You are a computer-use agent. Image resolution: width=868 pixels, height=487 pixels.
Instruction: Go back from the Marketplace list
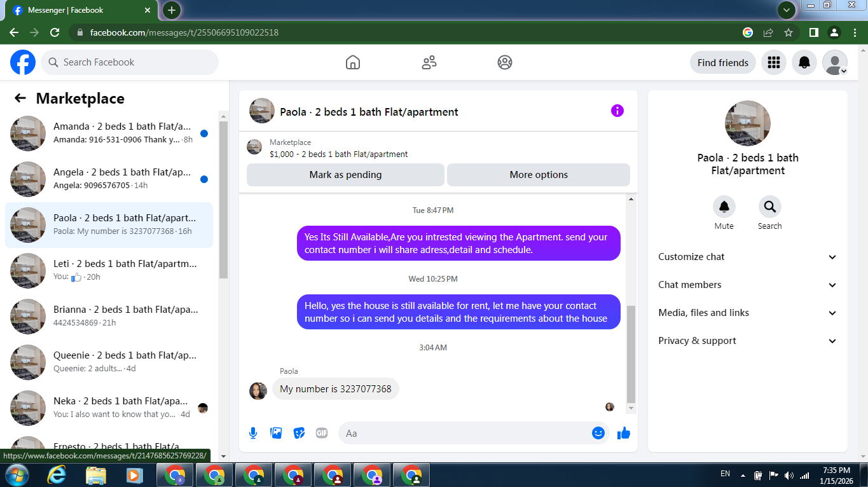[20, 98]
